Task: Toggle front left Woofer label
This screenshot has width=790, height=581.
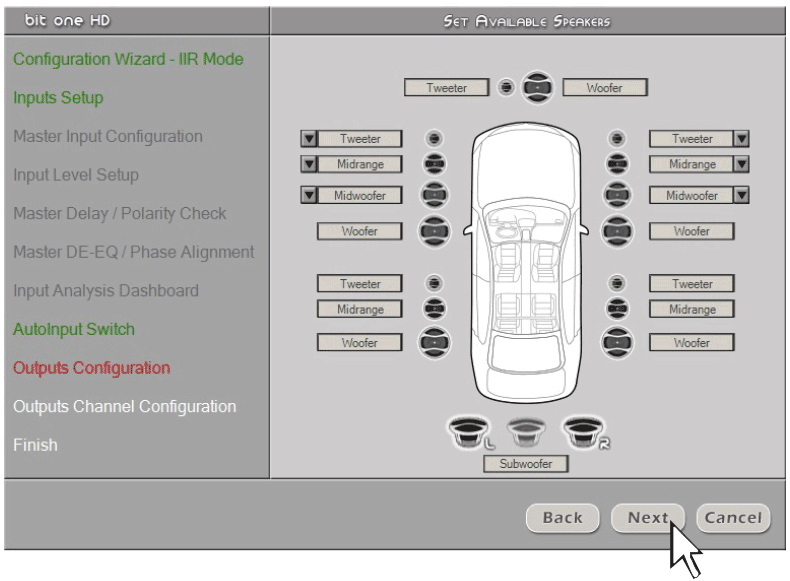Action: pyautogui.click(x=360, y=231)
